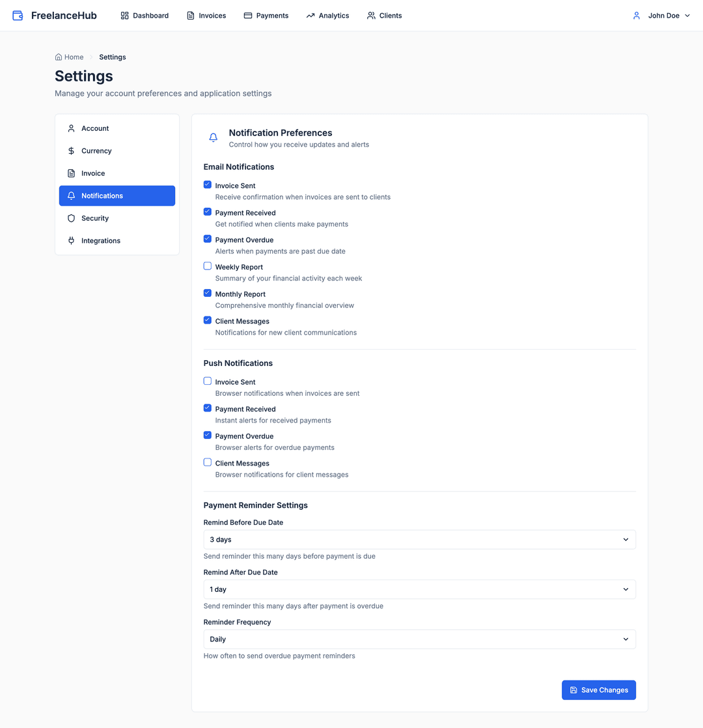This screenshot has height=728, width=703.
Task: Click the Clients people icon
Action: (369, 15)
